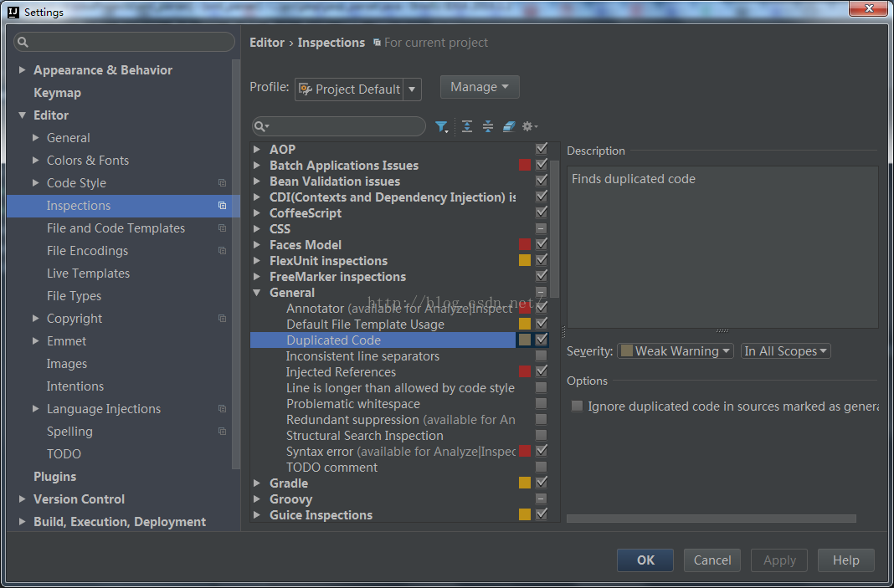Enable Inconsistent line separators inspection checkbox
Screen dimensions: 894x588
pos(542,356)
